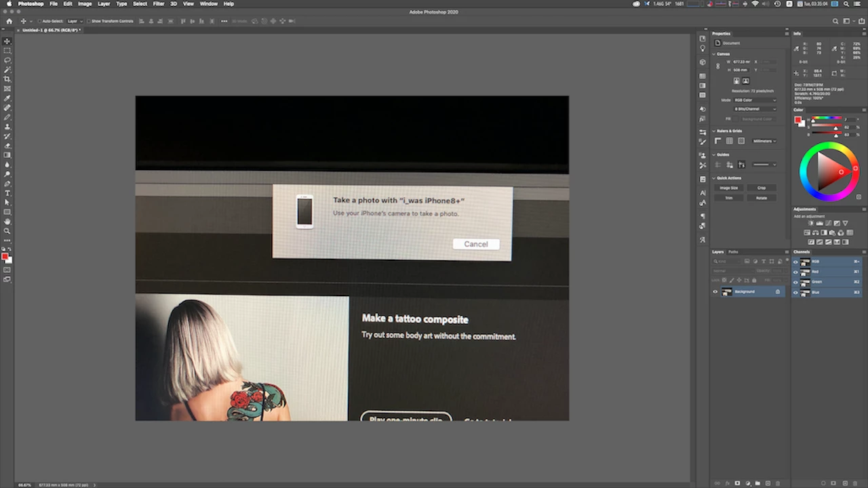Select the Eyedropper tool
Viewport: 868px width, 488px height.
pyautogui.click(x=7, y=98)
